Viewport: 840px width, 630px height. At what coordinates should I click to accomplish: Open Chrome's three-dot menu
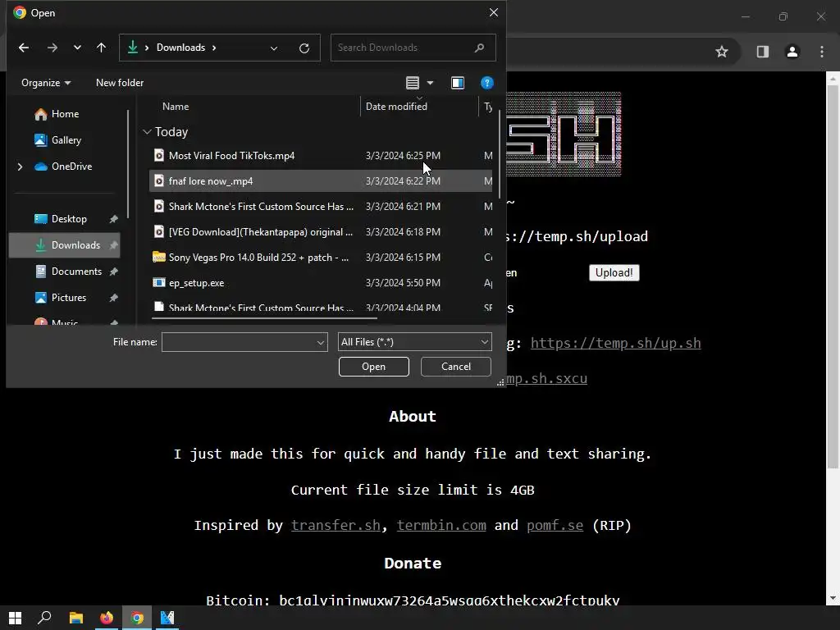click(x=822, y=52)
